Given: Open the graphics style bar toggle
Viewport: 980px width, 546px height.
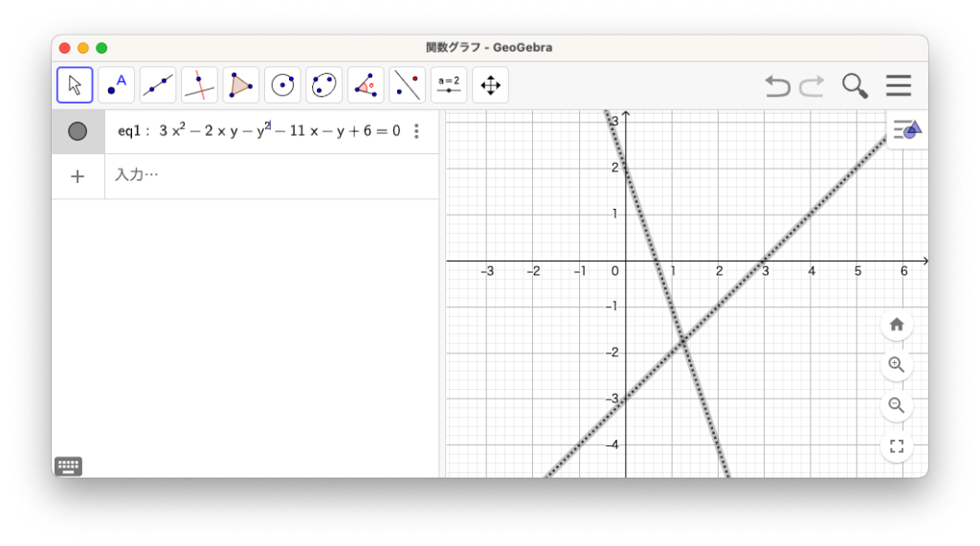Looking at the screenshot, I should click(x=905, y=129).
